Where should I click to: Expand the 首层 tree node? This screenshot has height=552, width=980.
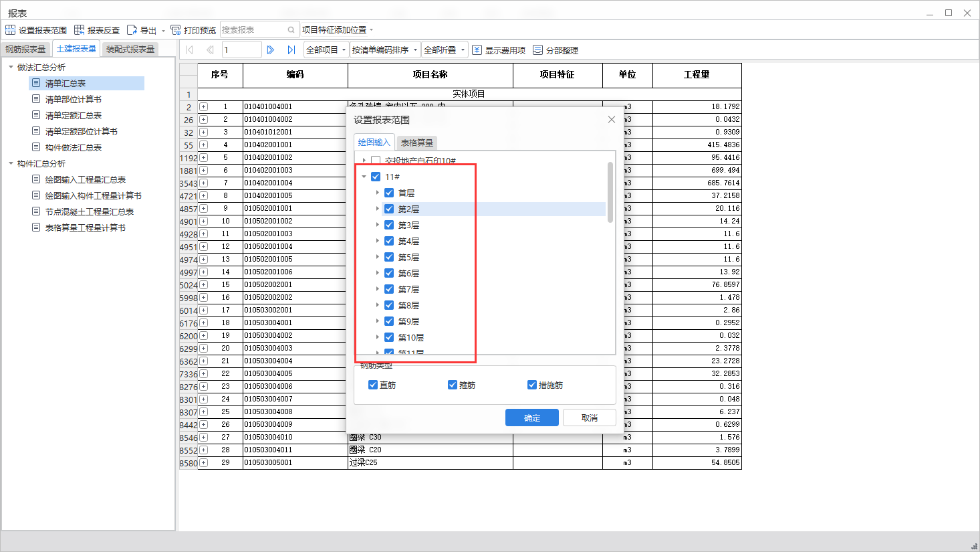pos(377,193)
